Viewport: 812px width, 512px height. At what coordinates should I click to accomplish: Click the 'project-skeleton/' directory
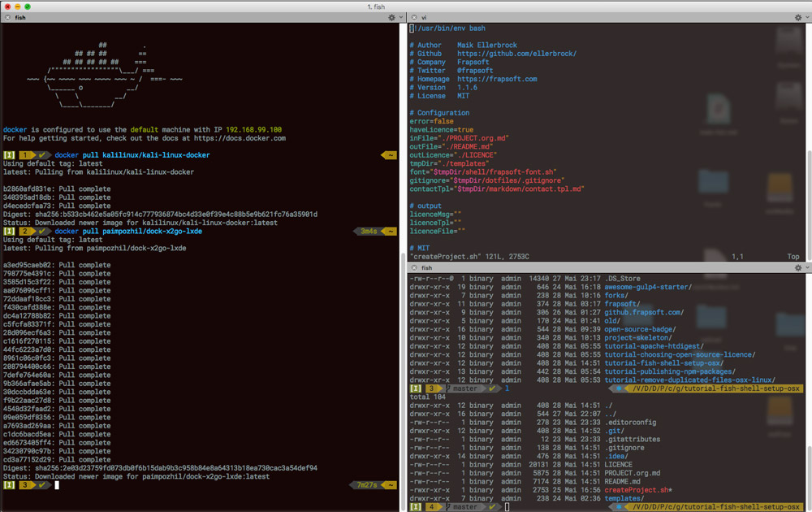point(638,338)
